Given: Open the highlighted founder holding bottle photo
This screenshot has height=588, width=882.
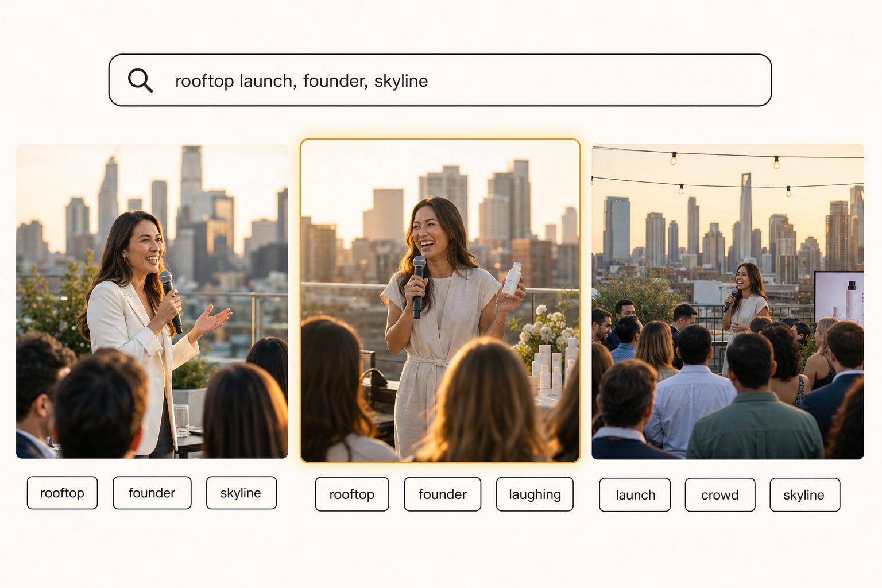Looking at the screenshot, I should pyautogui.click(x=440, y=300).
